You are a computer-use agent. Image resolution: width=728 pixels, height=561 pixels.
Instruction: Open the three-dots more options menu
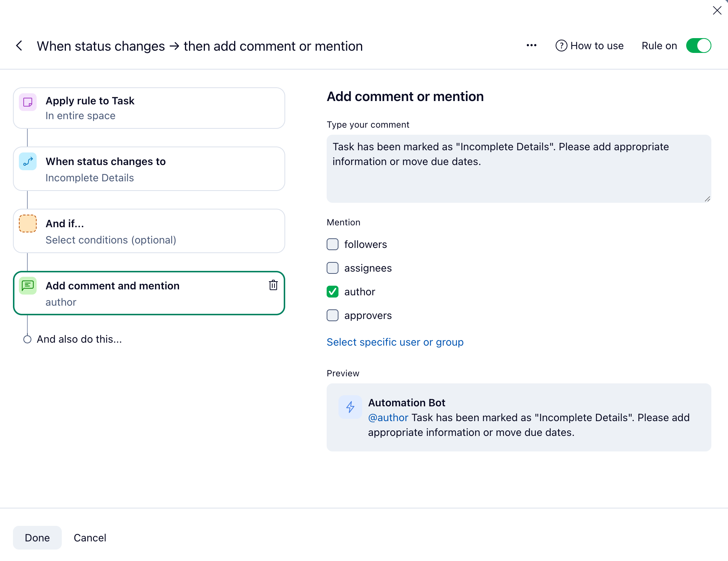pos(531,46)
